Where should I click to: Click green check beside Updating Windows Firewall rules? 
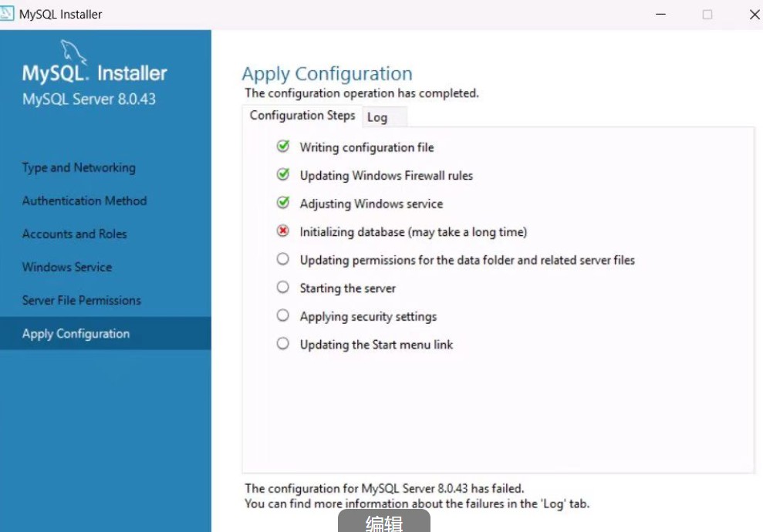pos(282,174)
